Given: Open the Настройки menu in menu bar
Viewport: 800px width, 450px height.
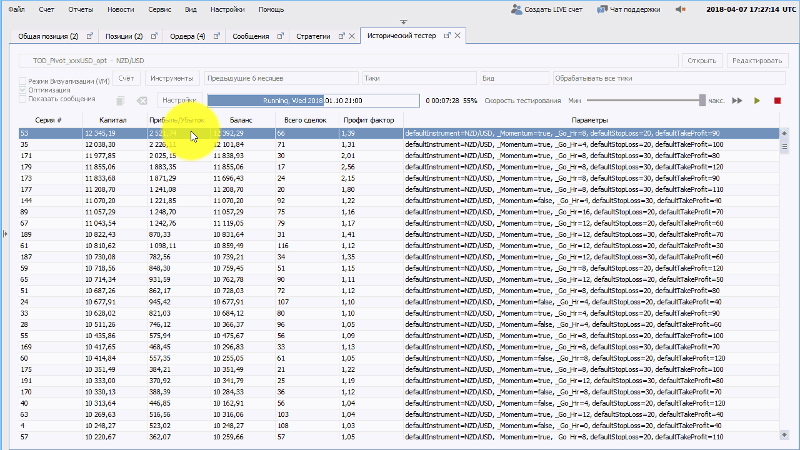Looking at the screenshot, I should point(228,10).
